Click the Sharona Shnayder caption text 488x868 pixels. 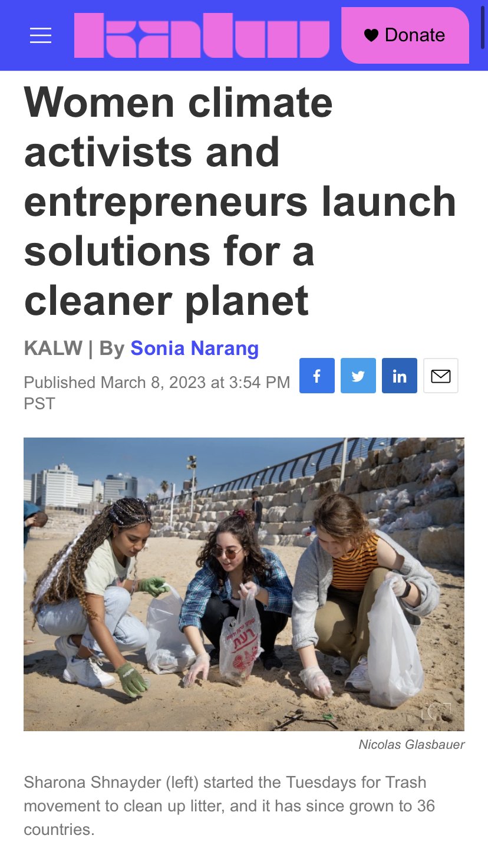pos(229,806)
